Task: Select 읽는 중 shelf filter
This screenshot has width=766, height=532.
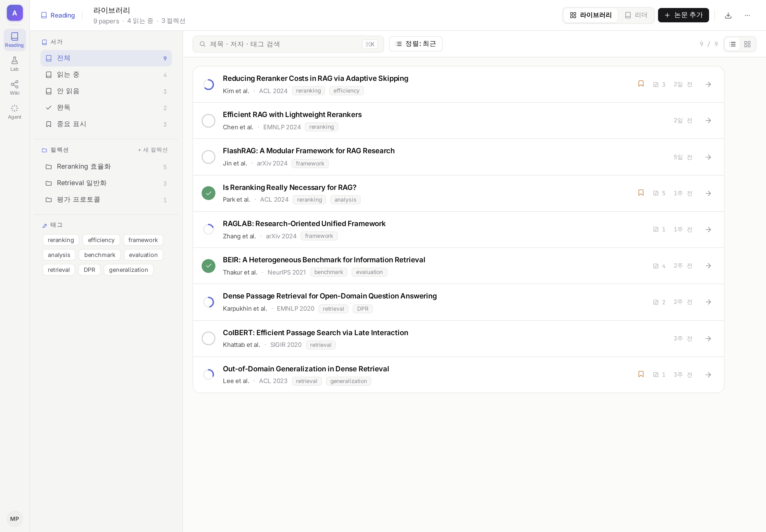Action: [x=106, y=75]
